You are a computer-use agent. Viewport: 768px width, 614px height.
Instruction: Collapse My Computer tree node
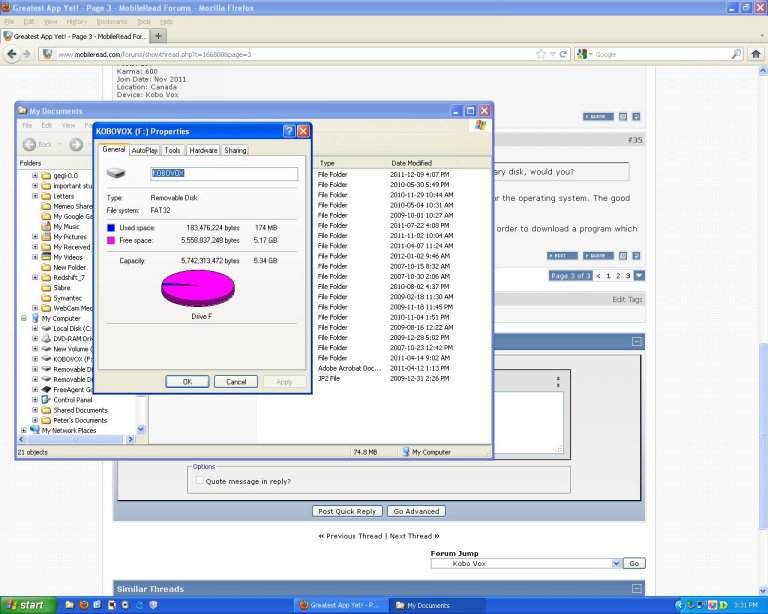click(24, 318)
